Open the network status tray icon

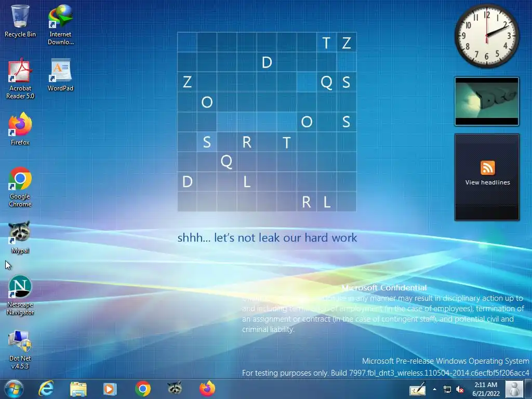tap(447, 389)
